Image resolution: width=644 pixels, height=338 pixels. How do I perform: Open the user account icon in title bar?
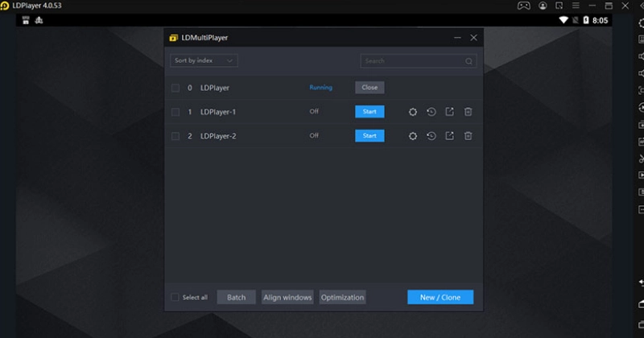tap(543, 6)
